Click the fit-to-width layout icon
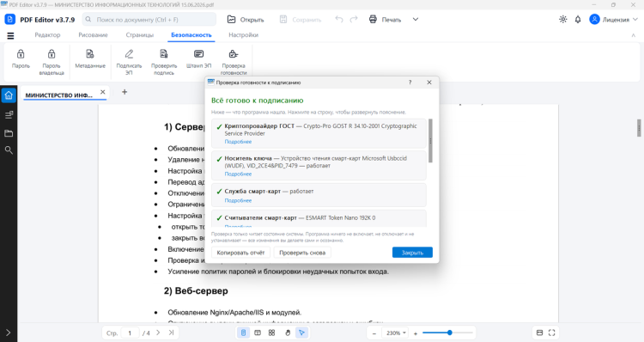Viewport: 644px width, 342px height. click(x=540, y=333)
